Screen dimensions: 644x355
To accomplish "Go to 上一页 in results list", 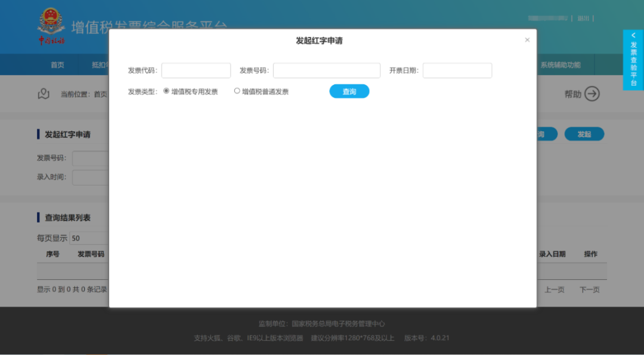I will 554,289.
